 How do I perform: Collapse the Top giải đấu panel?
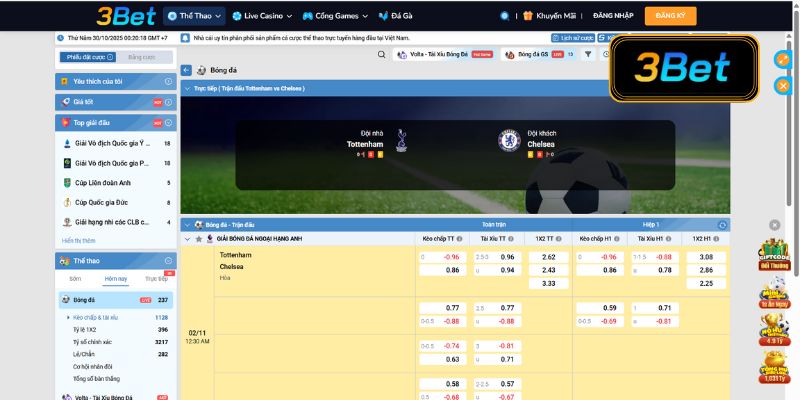coord(116,122)
